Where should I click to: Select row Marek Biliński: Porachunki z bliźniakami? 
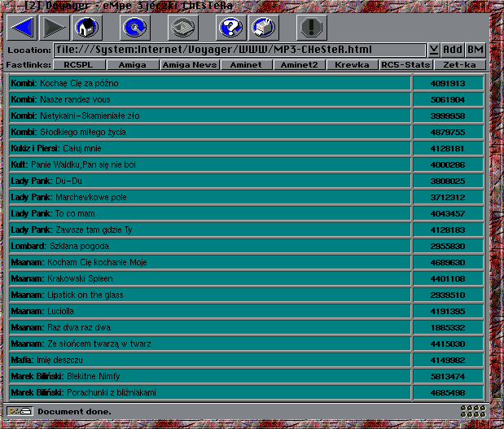(x=210, y=392)
